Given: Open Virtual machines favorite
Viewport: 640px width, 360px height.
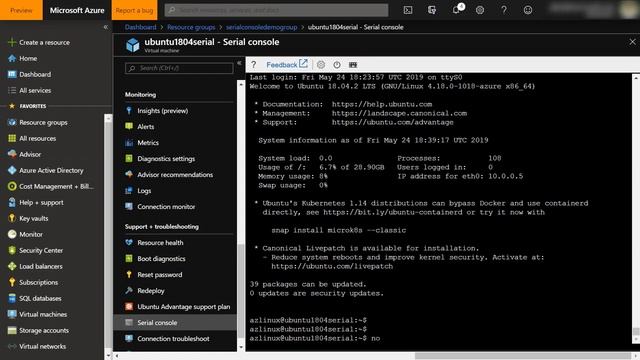Looking at the screenshot, I should pos(38,314).
